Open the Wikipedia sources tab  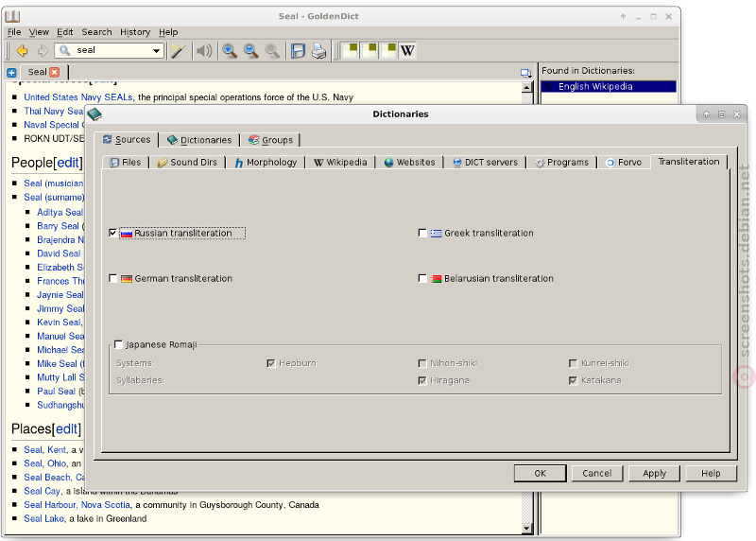point(340,162)
